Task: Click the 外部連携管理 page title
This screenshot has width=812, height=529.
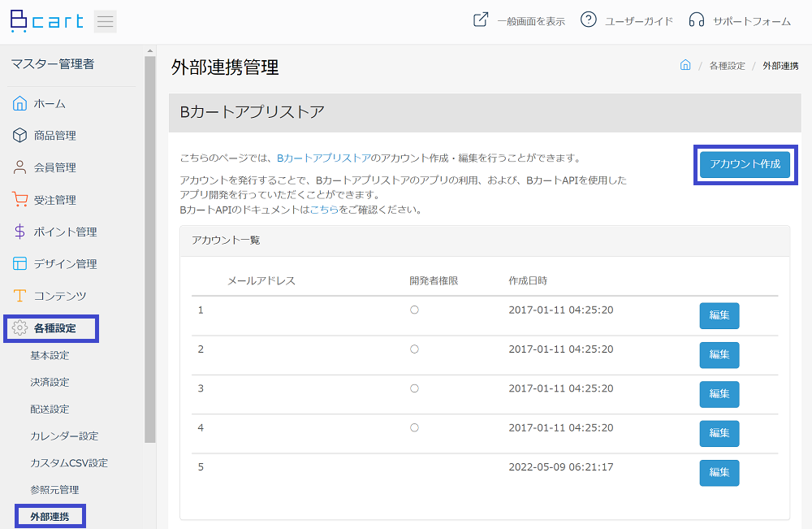Action: [x=225, y=67]
